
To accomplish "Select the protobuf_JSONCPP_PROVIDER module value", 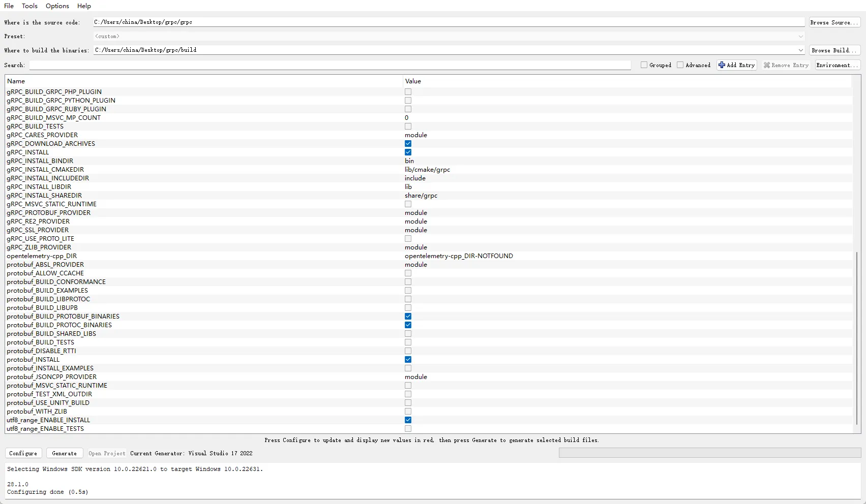I will coord(416,377).
